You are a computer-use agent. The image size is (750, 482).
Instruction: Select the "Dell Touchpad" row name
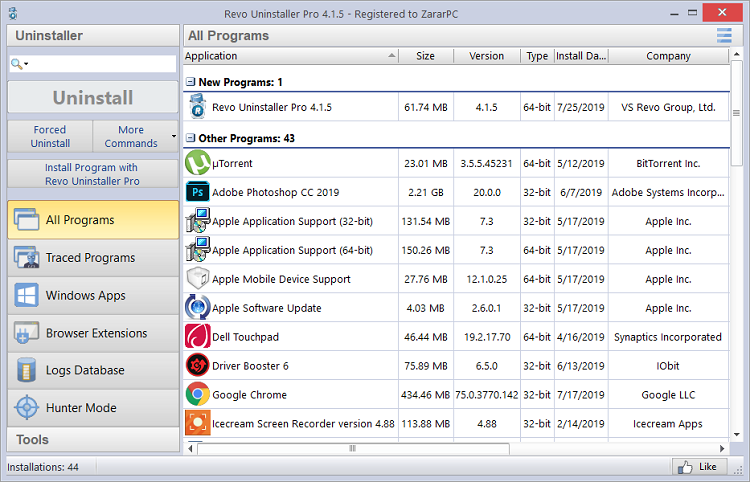245,337
